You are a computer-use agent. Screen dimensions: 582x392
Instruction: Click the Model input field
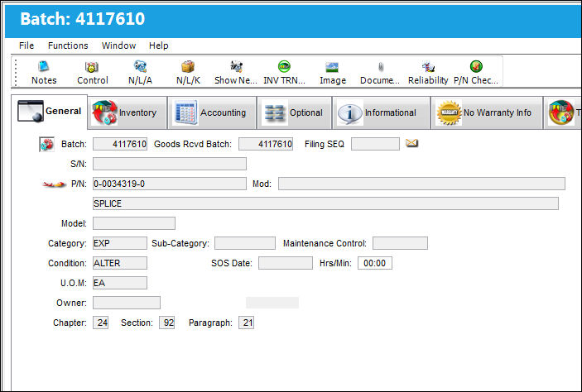tap(134, 223)
